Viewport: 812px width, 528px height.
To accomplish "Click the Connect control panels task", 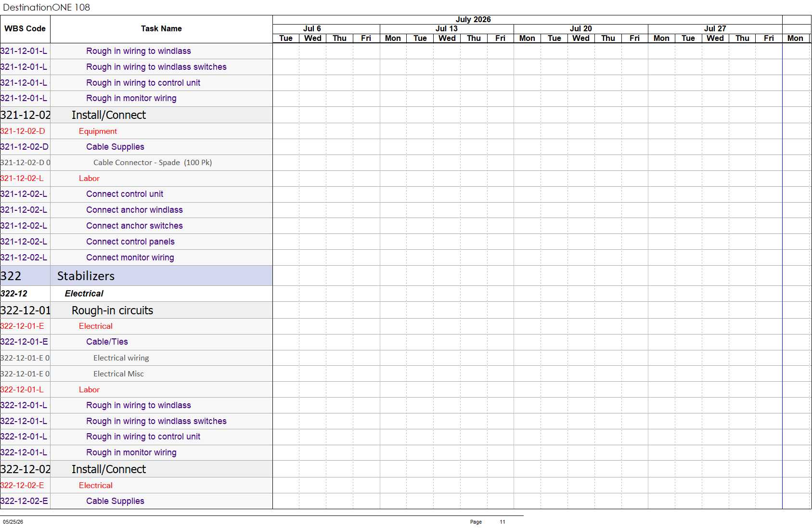I will [130, 242].
